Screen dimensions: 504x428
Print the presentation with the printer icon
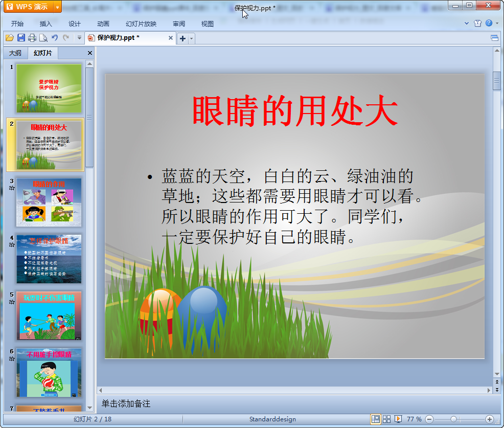(x=32, y=38)
